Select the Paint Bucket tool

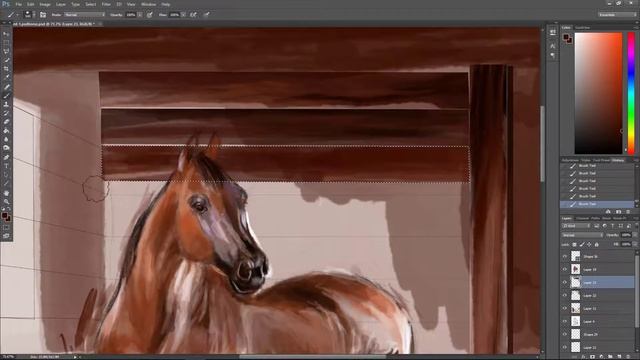6,131
